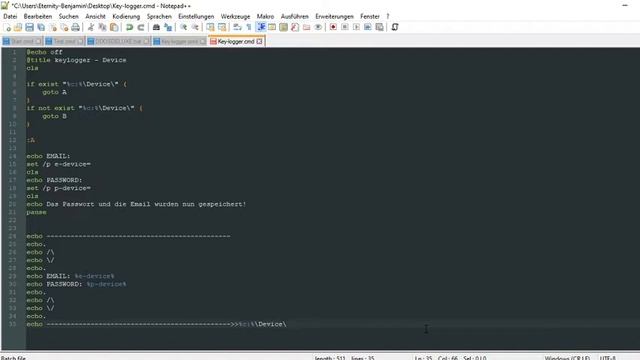Switch to the first document tab
The image size is (640, 360).
22,42
